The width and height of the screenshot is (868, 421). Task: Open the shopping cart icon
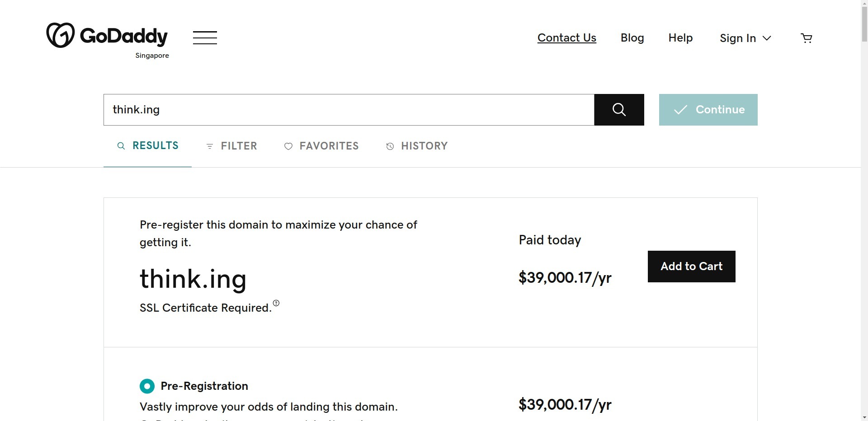[806, 38]
